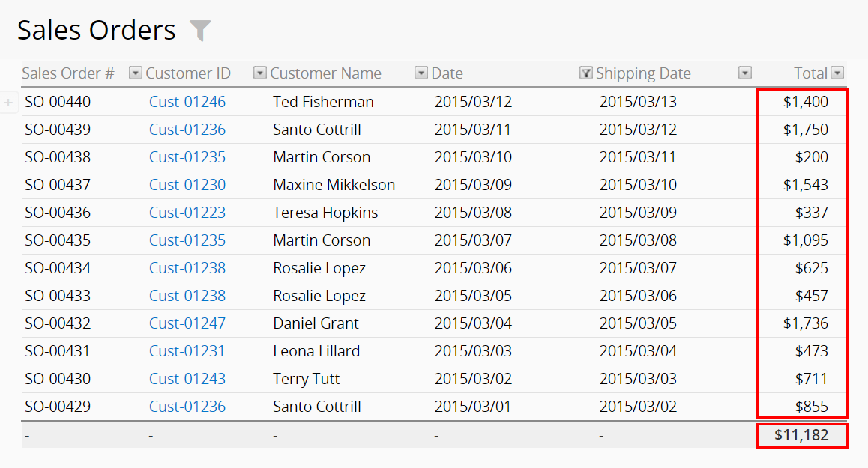Click the Shipping Date column header

pyautogui.click(x=643, y=73)
